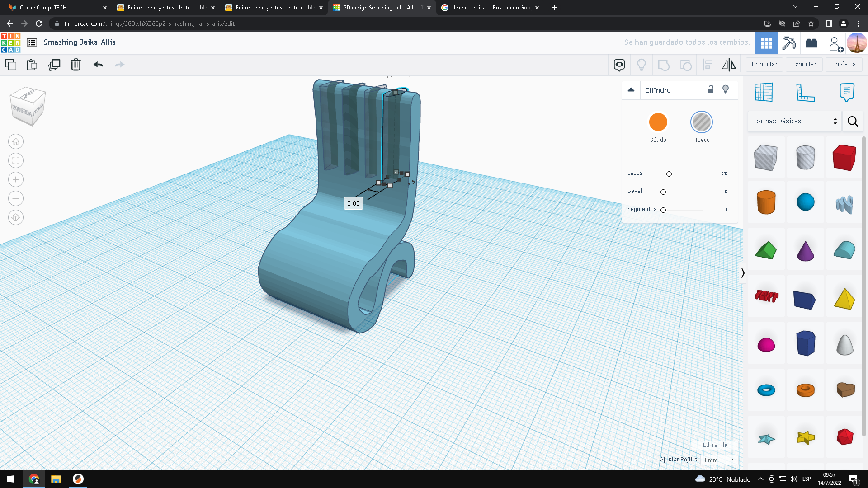Set shape to Hueco

(702, 122)
